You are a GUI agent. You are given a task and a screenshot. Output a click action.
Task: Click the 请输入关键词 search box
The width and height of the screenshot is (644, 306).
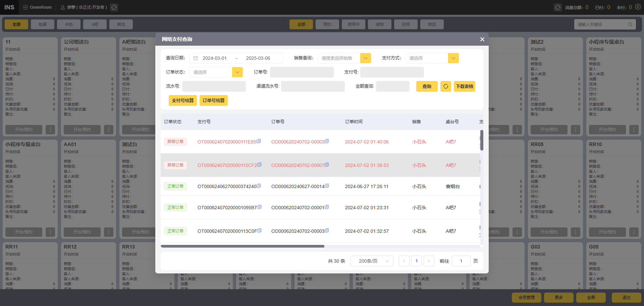click(x=605, y=24)
